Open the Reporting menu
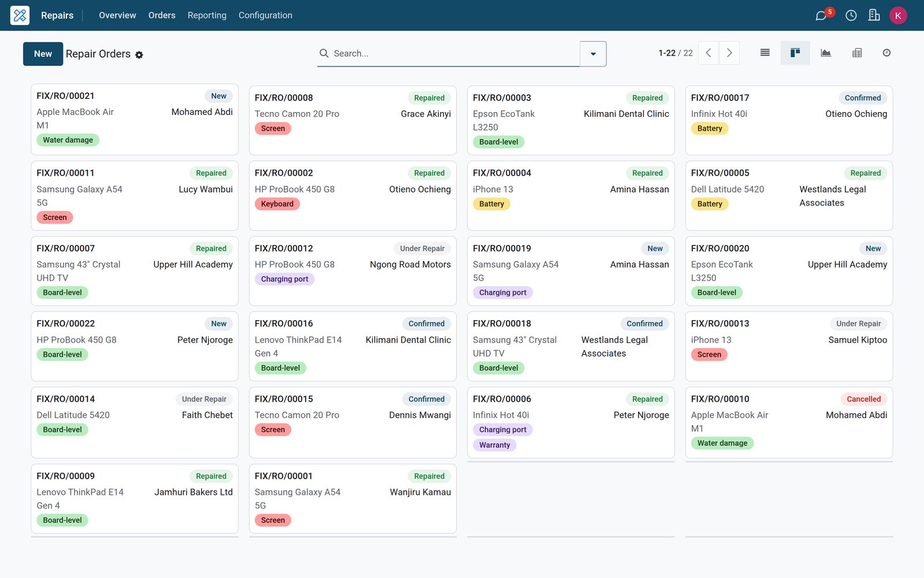Viewport: 924px width, 578px height. point(207,16)
